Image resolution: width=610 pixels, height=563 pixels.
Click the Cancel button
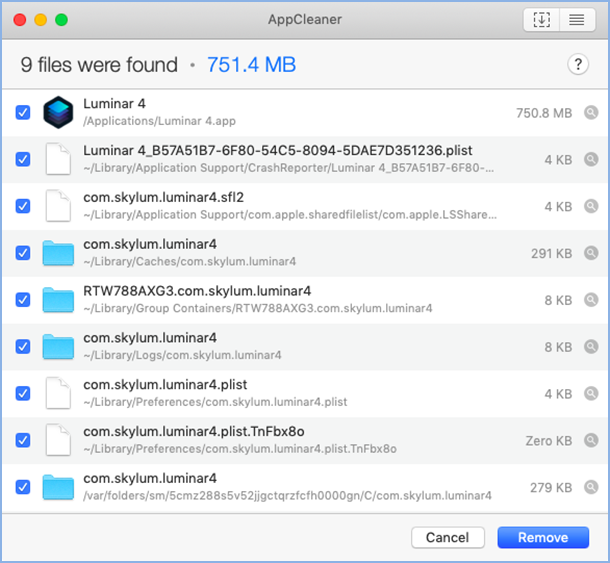(448, 537)
